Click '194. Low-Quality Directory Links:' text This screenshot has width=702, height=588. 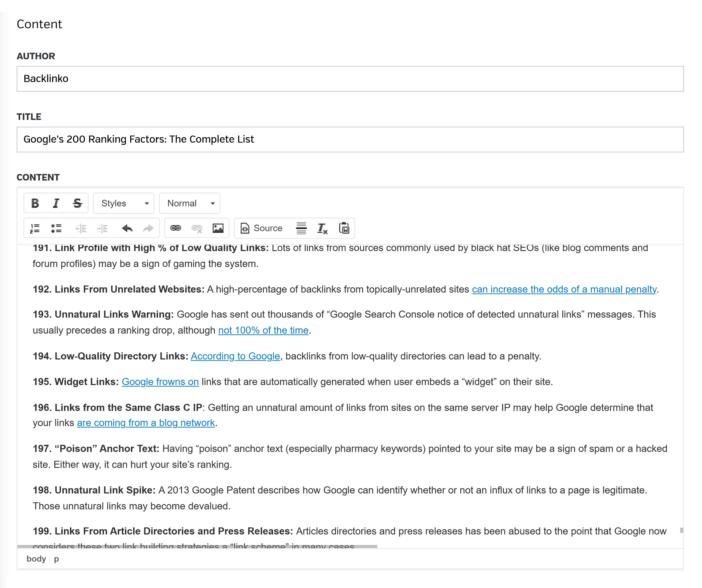[x=110, y=356]
